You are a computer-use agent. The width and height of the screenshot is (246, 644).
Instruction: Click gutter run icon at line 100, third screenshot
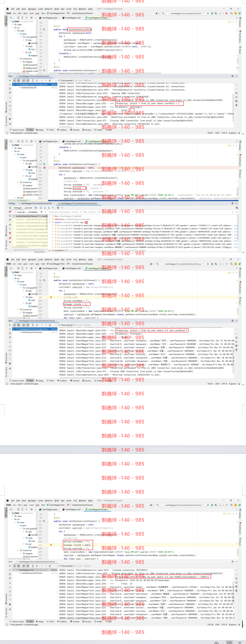click(x=44, y=280)
